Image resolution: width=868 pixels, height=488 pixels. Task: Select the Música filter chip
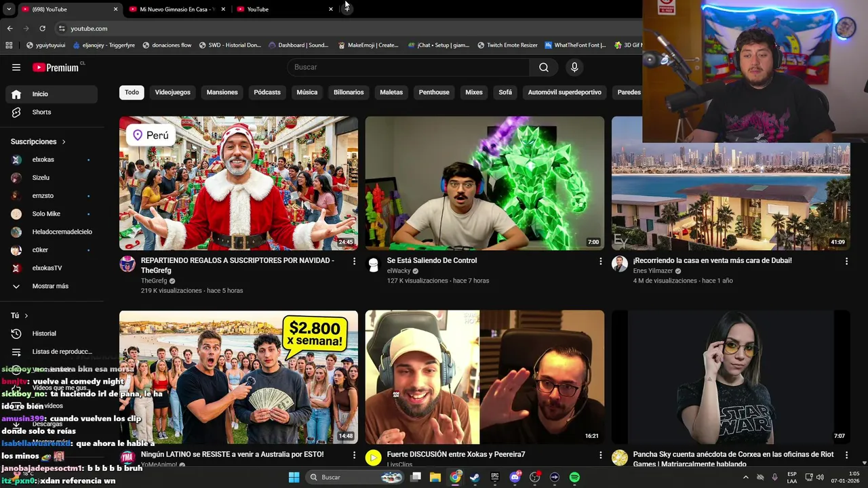point(307,92)
